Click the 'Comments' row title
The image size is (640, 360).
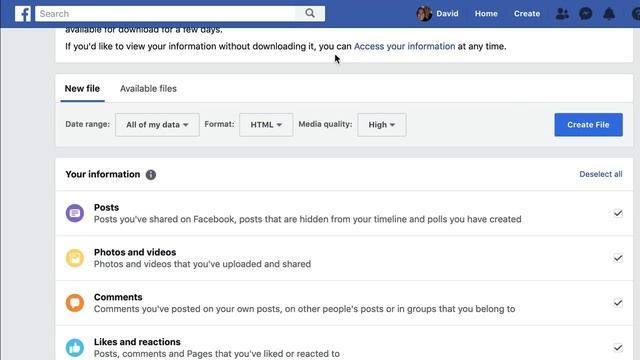click(118, 297)
